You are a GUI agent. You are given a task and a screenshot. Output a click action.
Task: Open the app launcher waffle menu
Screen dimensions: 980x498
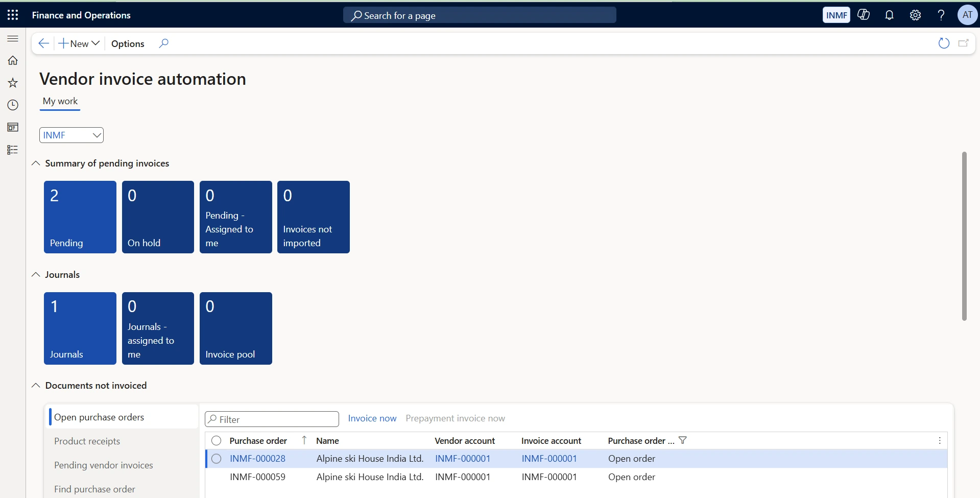tap(13, 15)
